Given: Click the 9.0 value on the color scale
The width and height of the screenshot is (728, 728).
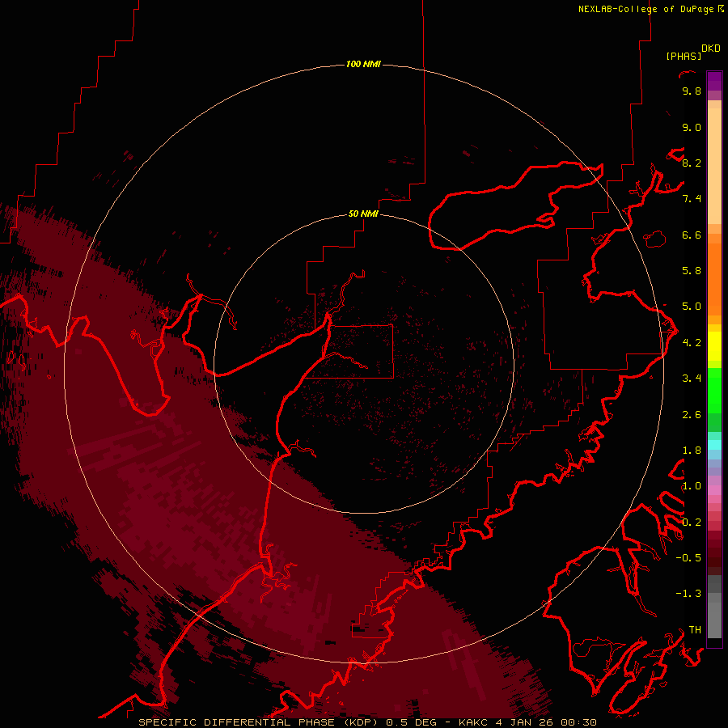Looking at the screenshot, I should 692,128.
